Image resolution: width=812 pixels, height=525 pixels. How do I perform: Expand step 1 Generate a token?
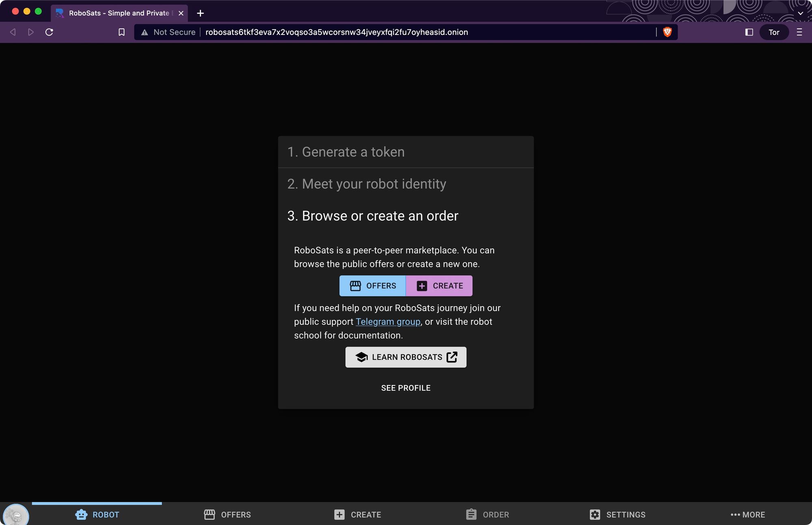pos(406,152)
